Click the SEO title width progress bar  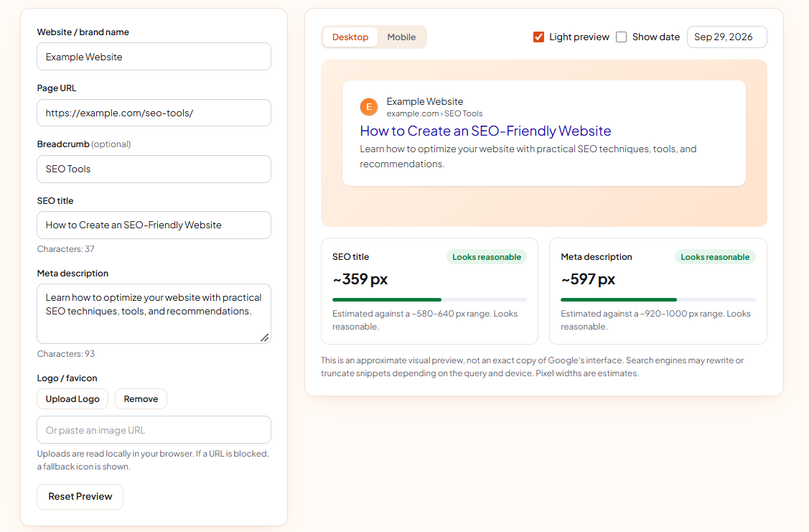tap(429, 300)
